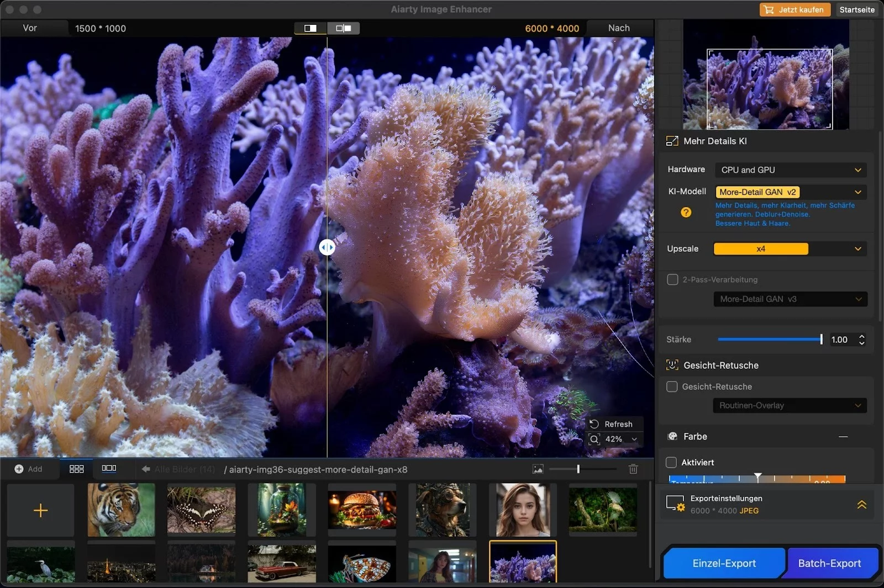Viewport: 884px width, 588px height.
Task: Click the split-view compare mode icon
Action: (x=311, y=28)
